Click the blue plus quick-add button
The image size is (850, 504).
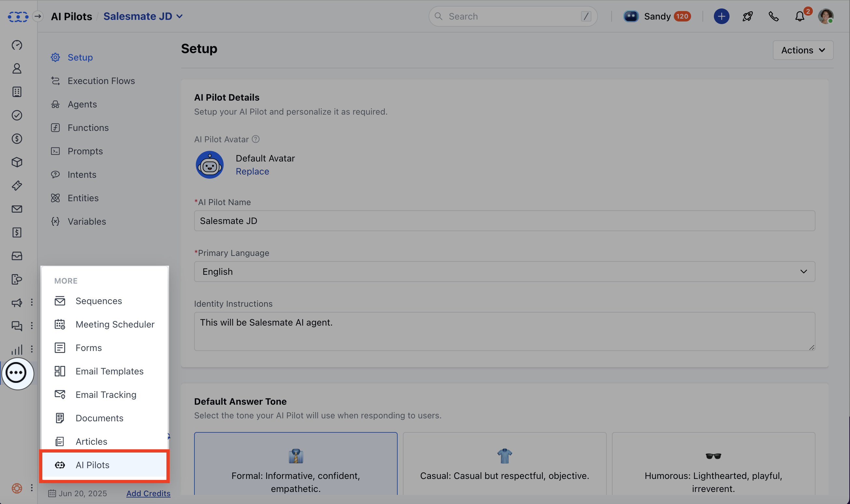click(721, 16)
